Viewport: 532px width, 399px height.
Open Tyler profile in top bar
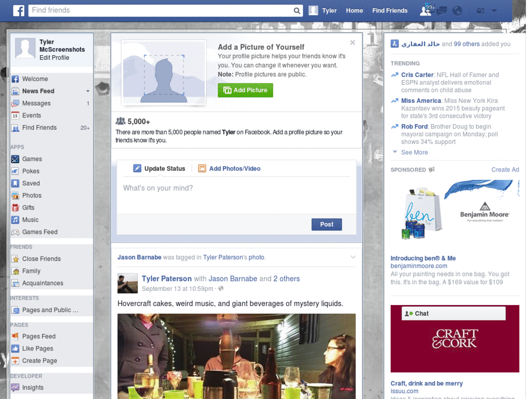coord(323,11)
